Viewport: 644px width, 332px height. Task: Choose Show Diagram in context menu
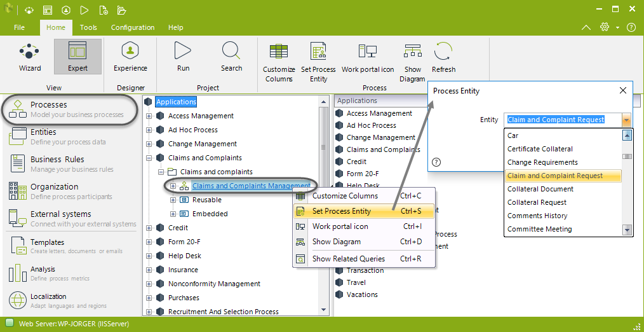pyautogui.click(x=364, y=242)
